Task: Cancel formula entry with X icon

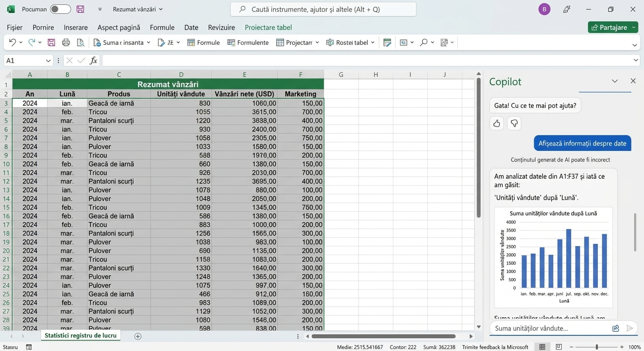Action: tap(70, 60)
